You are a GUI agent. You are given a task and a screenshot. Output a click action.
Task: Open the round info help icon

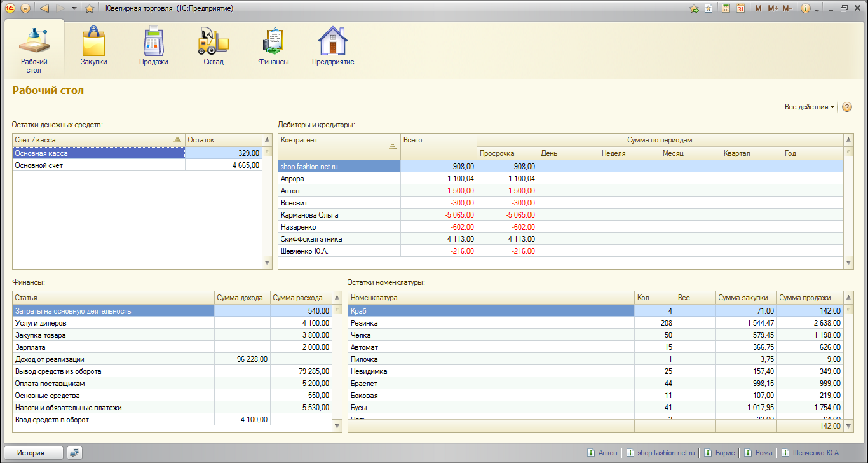tap(806, 8)
